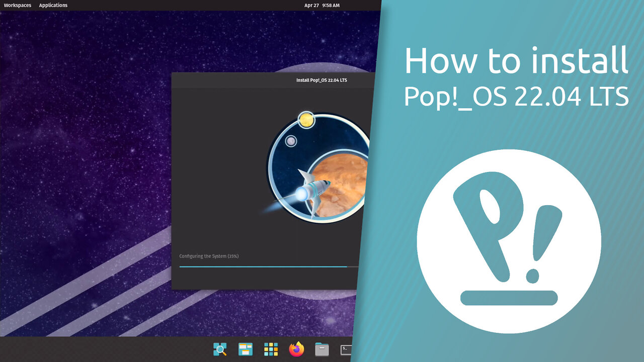Open the application grid icon in dock
The image size is (644, 362).
coord(271,349)
